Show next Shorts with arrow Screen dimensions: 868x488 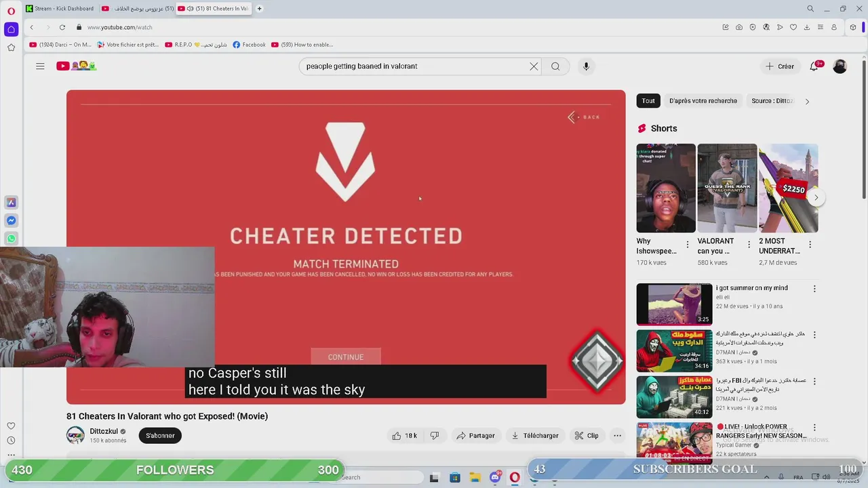coord(816,198)
